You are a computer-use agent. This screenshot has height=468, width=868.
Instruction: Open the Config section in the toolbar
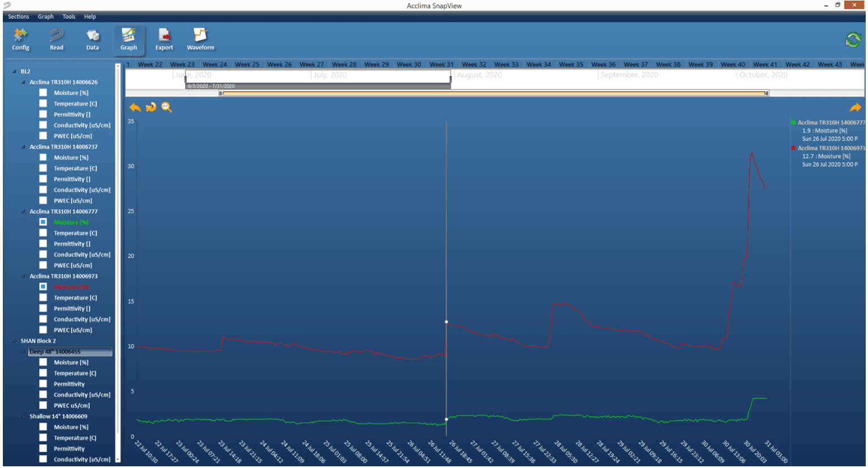click(20, 40)
